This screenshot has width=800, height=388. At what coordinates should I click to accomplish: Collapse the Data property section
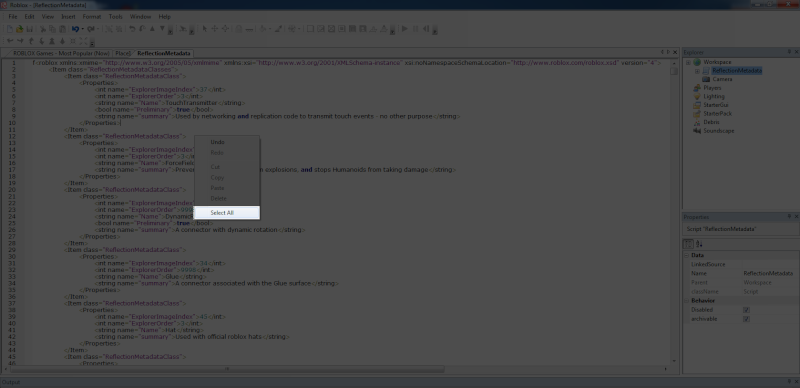687,255
